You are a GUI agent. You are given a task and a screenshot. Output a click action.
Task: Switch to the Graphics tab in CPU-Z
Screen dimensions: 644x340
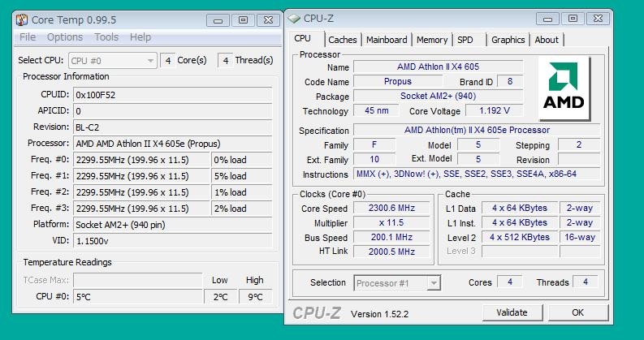point(508,40)
